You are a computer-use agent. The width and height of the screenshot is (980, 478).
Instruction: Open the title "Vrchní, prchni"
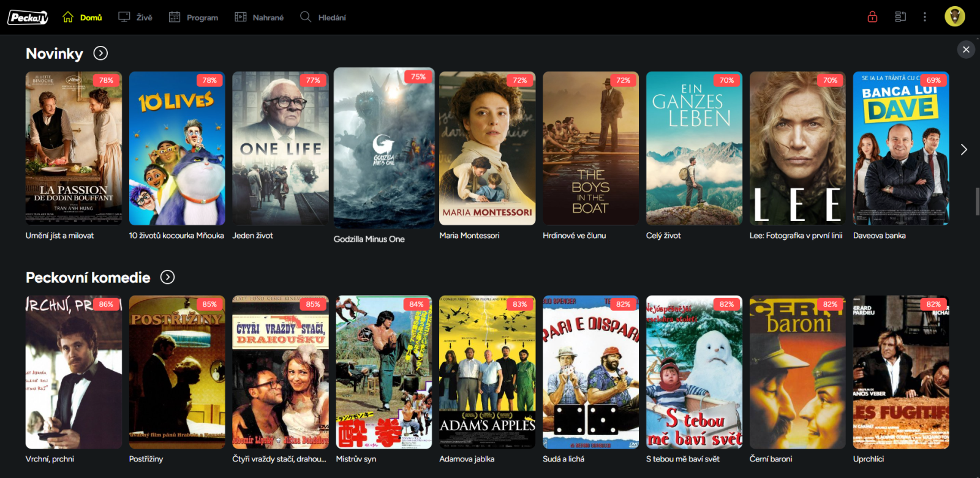pyautogui.click(x=50, y=459)
